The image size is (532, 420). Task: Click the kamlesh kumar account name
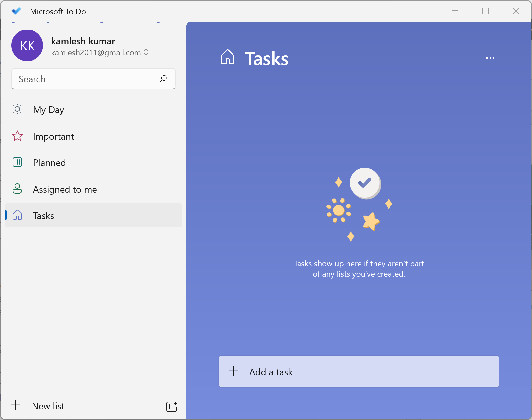pos(83,41)
